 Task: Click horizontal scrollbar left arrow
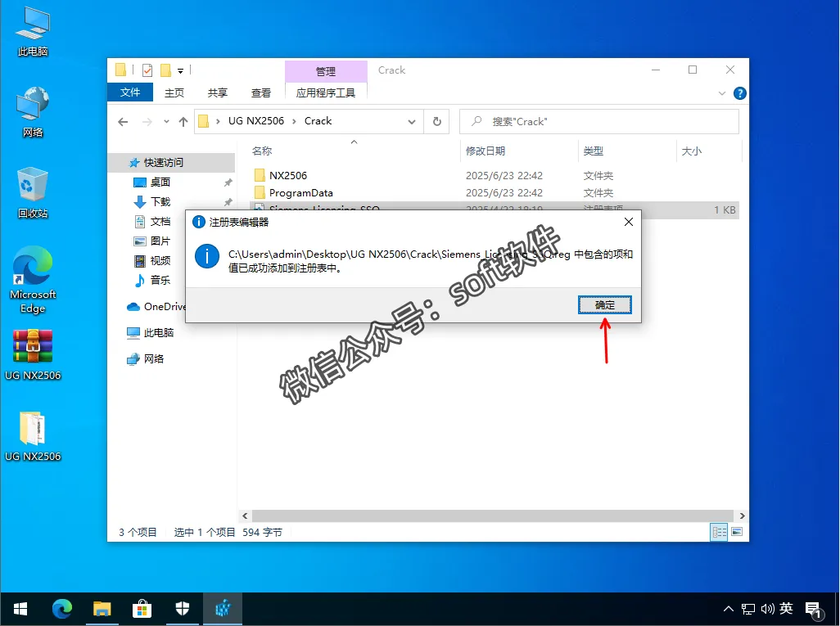[x=245, y=516]
